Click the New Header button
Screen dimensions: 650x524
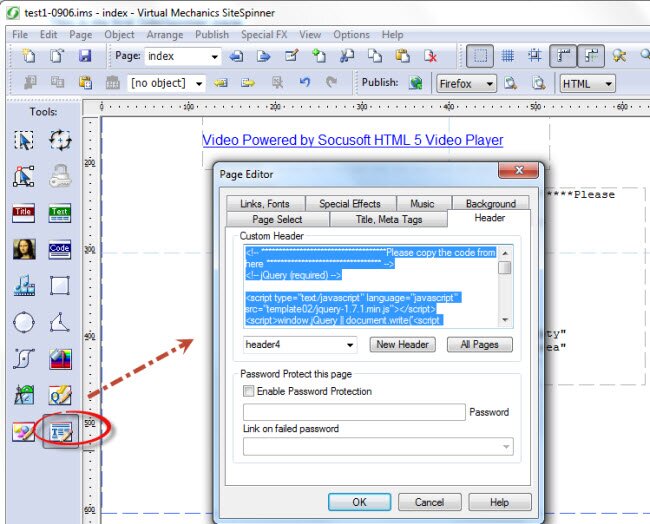(x=403, y=344)
